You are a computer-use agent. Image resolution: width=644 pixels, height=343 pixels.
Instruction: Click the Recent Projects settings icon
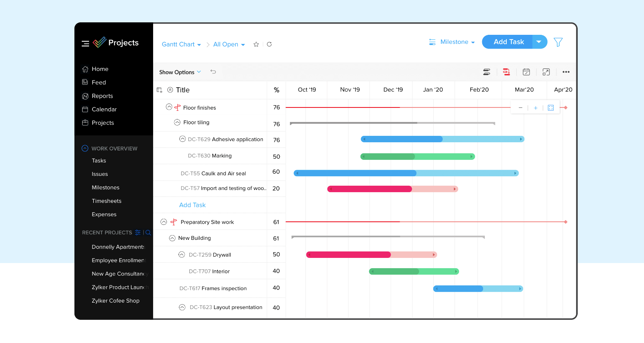(138, 233)
